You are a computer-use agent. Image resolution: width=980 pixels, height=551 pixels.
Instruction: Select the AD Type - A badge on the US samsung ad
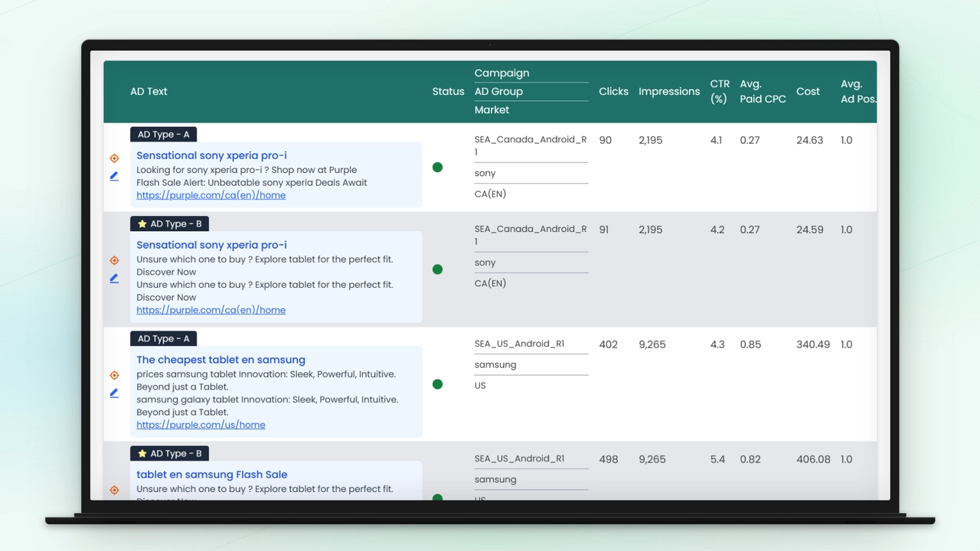(163, 339)
